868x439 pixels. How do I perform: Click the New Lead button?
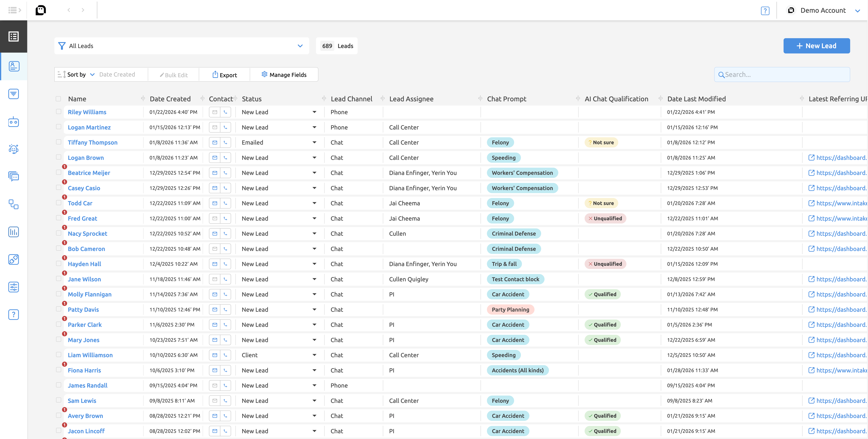tap(816, 46)
